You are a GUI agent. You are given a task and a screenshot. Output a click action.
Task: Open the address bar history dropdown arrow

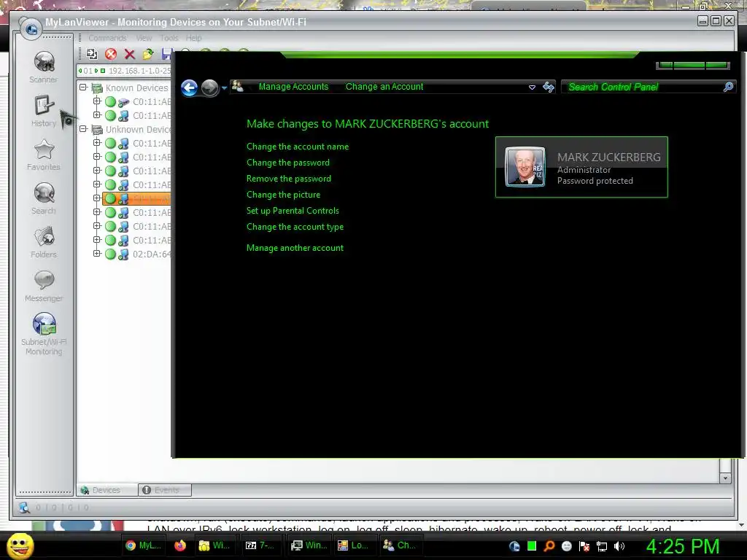click(x=532, y=87)
